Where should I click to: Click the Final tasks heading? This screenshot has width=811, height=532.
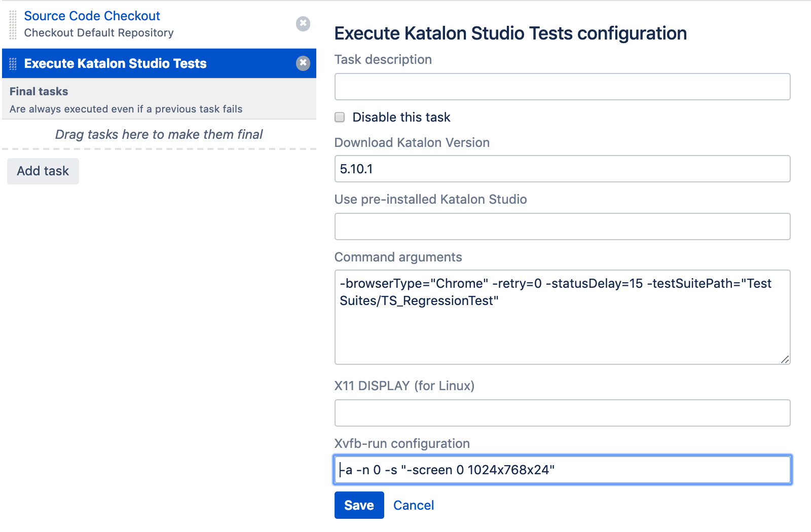(39, 91)
